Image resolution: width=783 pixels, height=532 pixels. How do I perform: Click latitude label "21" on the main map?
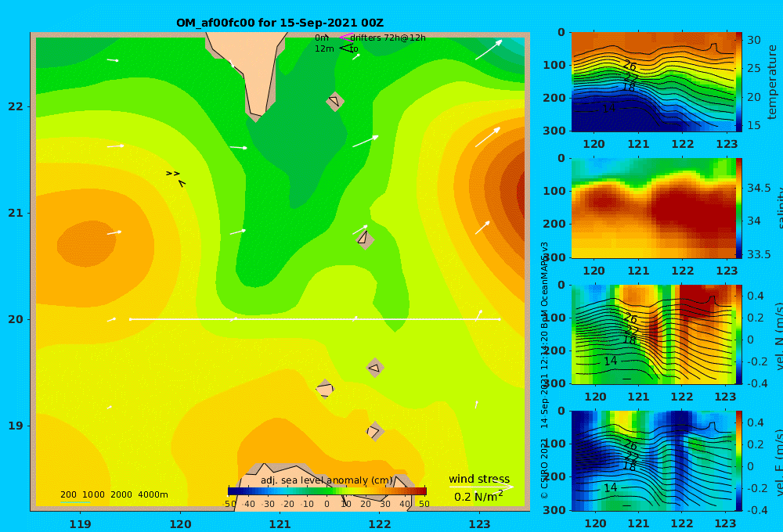[16, 213]
